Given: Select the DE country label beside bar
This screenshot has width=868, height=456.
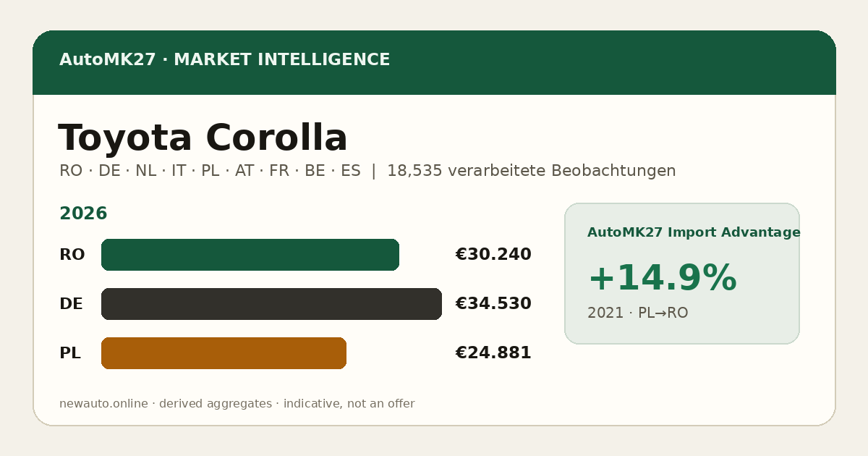Looking at the screenshot, I should [71, 304].
